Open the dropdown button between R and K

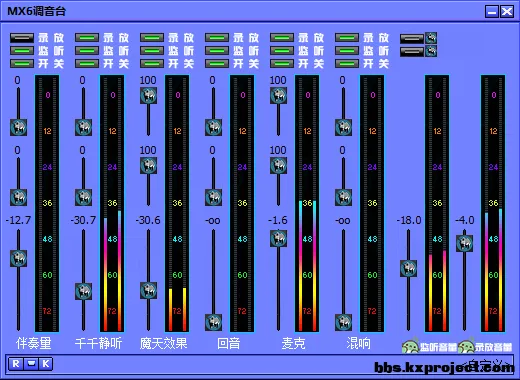(x=31, y=364)
